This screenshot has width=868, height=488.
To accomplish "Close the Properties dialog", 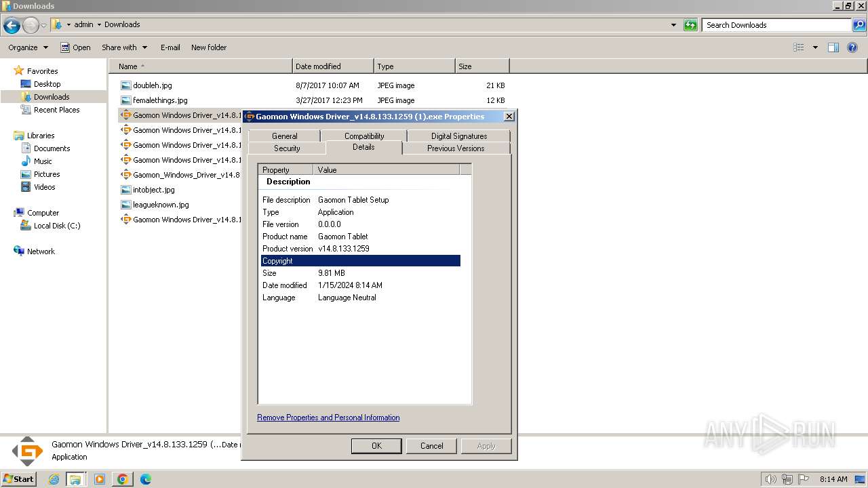I will pyautogui.click(x=509, y=117).
